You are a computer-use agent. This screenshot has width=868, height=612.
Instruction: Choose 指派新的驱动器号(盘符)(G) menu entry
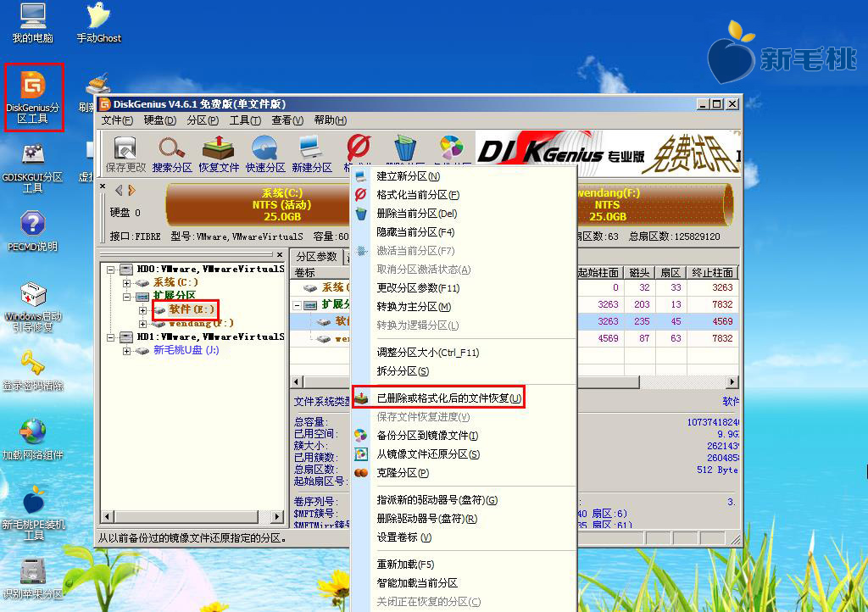pos(464,500)
